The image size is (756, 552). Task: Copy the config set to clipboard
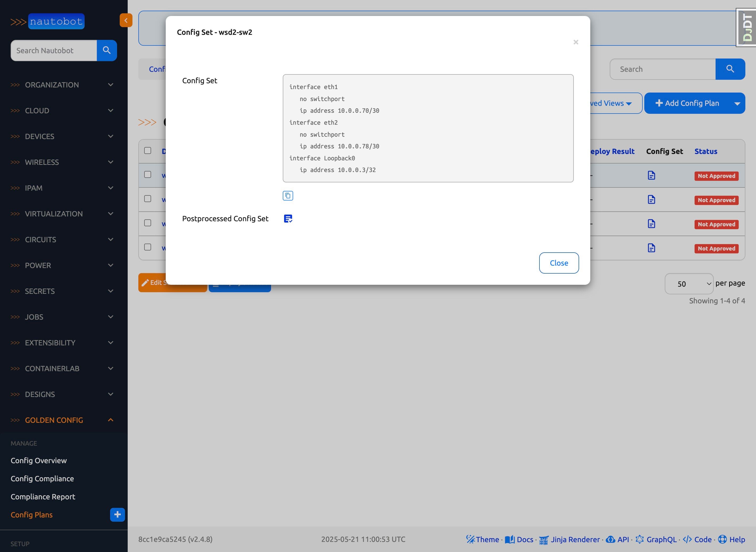pyautogui.click(x=288, y=196)
